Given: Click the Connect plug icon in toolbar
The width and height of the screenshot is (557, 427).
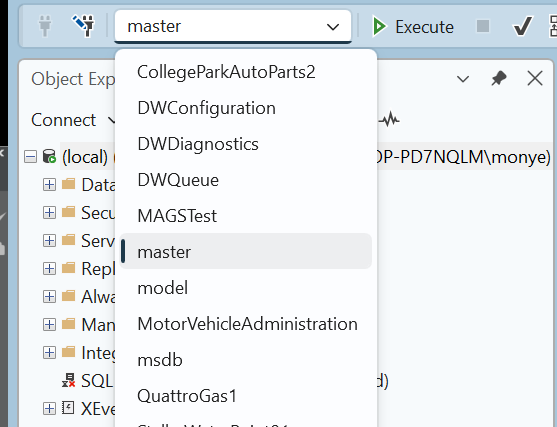Looking at the screenshot, I should click(x=45, y=26).
